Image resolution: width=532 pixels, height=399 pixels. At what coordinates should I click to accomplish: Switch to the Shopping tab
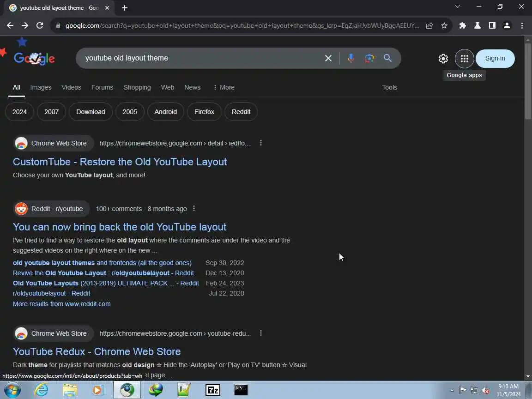[x=137, y=87]
